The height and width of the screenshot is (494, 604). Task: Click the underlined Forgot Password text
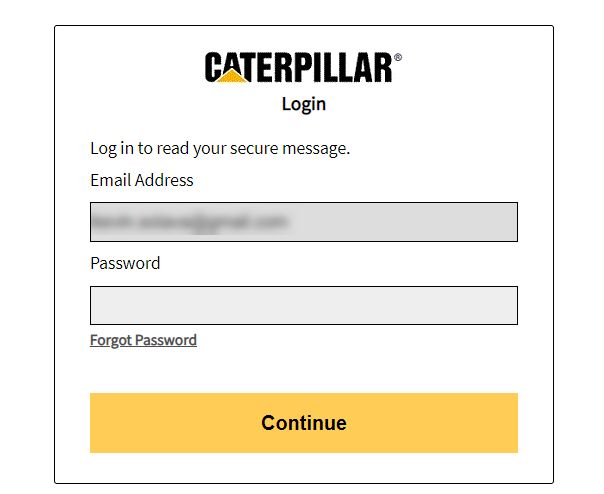coord(143,340)
